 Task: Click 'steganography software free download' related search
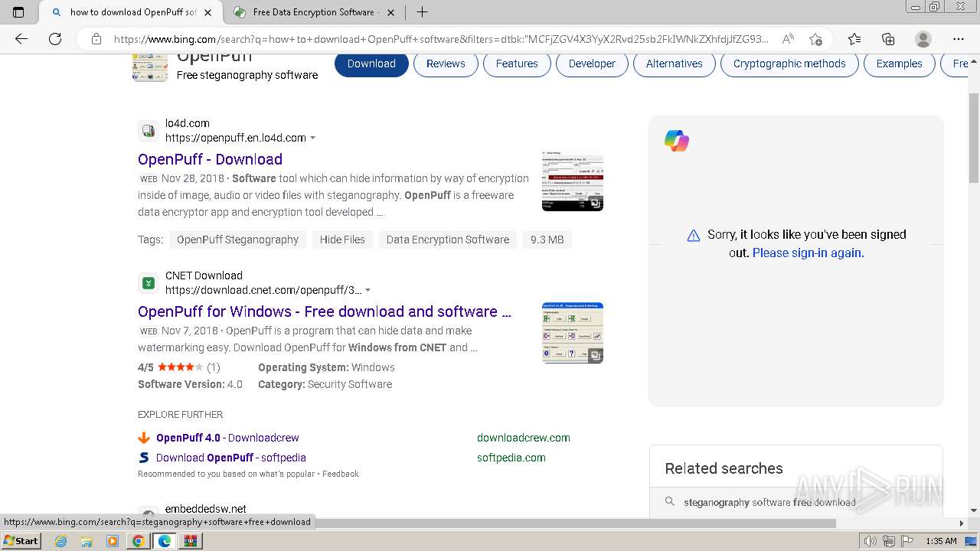tap(769, 502)
